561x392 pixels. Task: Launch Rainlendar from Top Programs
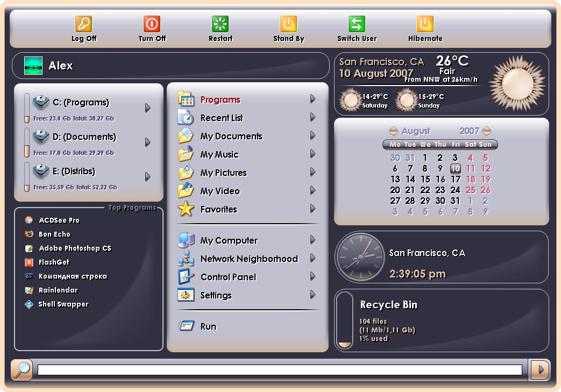[x=51, y=290]
